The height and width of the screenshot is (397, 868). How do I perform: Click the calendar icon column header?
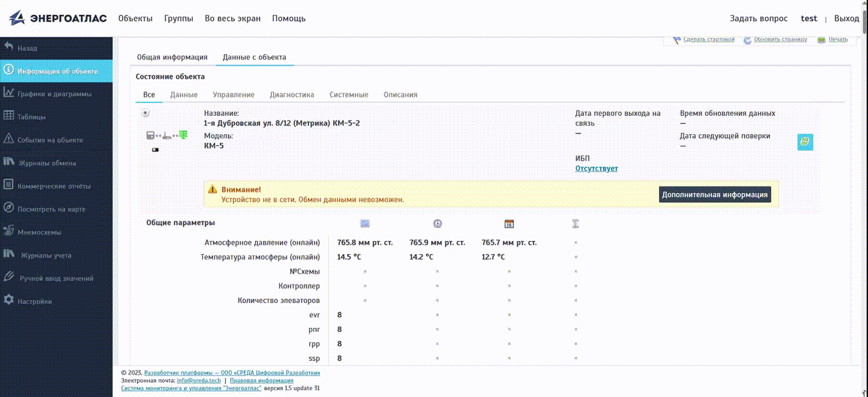click(509, 224)
